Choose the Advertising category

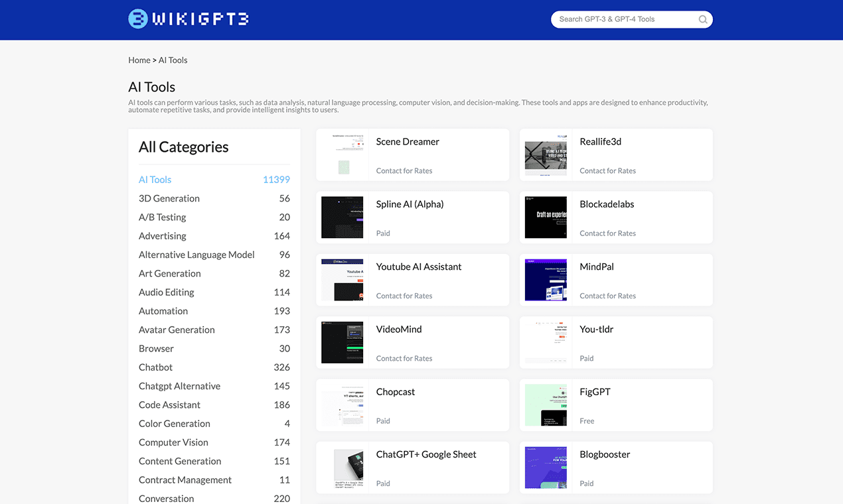click(x=163, y=236)
